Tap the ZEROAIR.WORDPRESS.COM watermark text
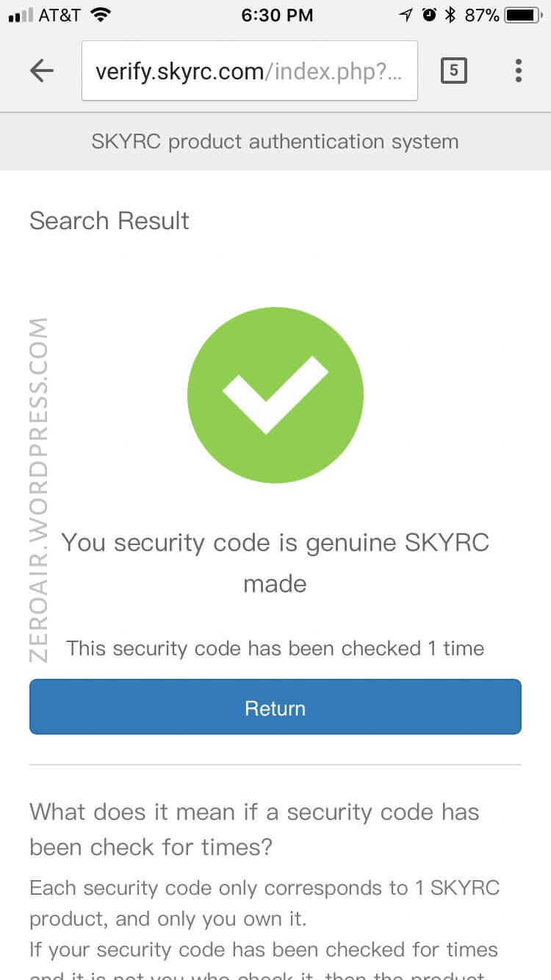The width and height of the screenshot is (551, 980). tap(39, 489)
